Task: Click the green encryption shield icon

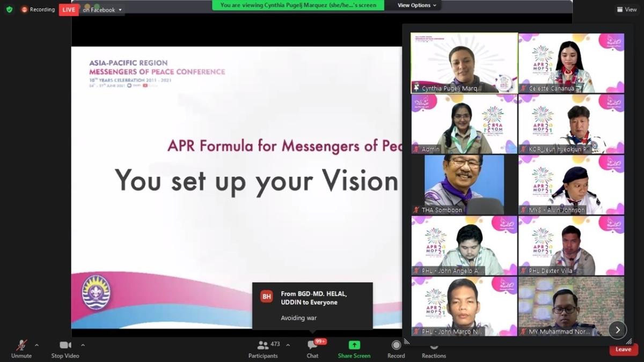Action: pos(9,10)
